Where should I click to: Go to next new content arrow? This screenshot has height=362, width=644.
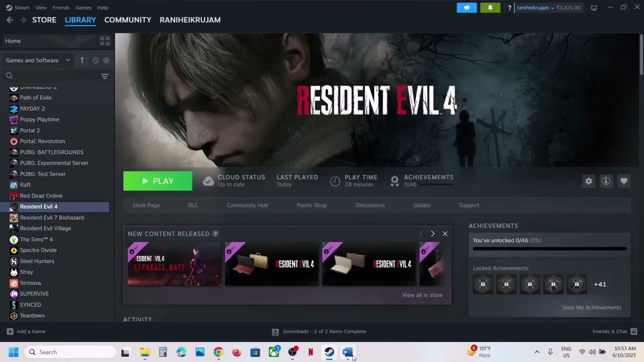(x=432, y=234)
